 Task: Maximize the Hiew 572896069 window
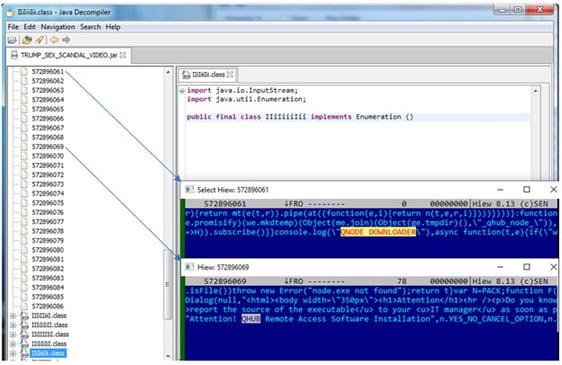pos(527,267)
